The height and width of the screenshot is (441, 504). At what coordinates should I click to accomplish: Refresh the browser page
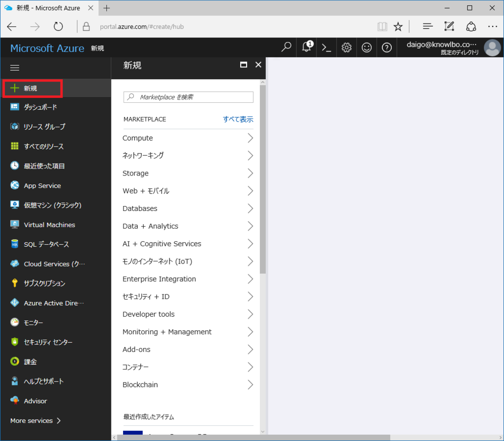[58, 27]
